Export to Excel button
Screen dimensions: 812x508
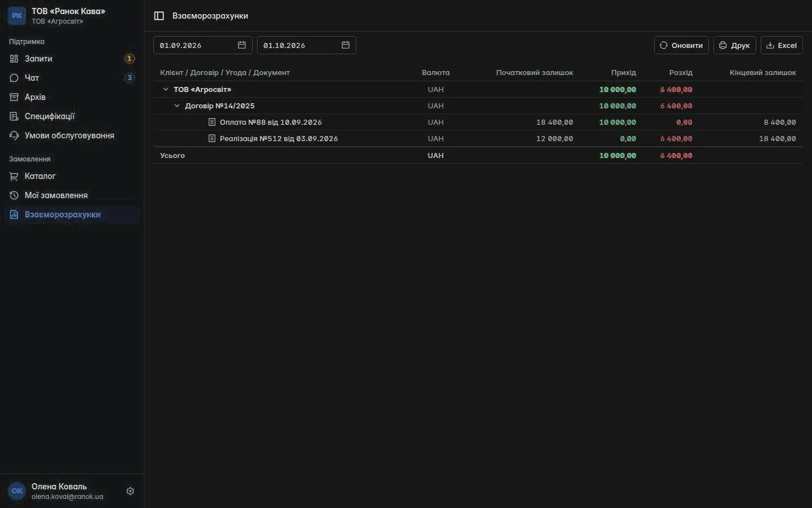782,45
